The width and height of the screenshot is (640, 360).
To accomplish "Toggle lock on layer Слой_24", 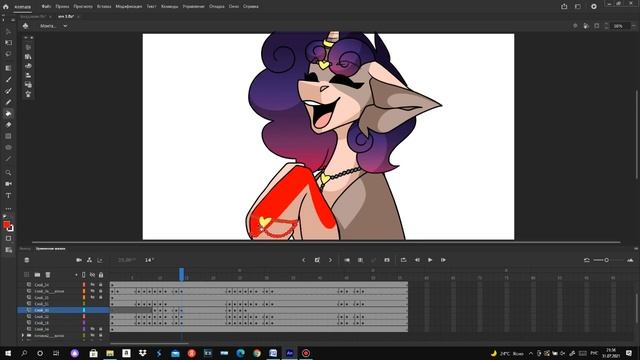I will click(x=101, y=284).
